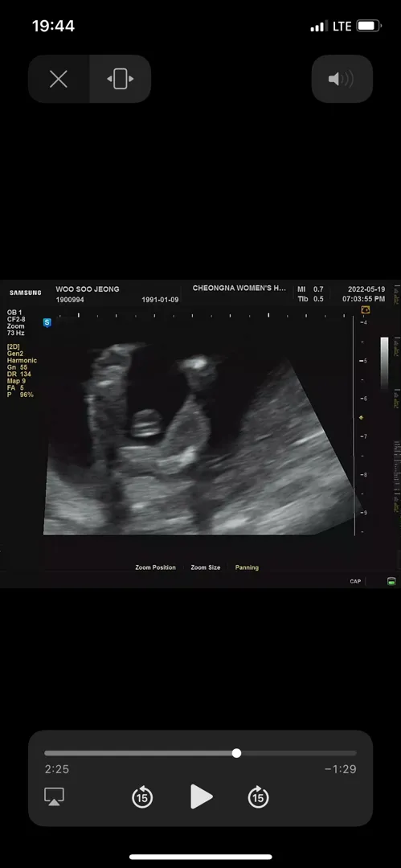Skip forward 15 seconds
This screenshot has height=868, width=401.
pyautogui.click(x=258, y=796)
